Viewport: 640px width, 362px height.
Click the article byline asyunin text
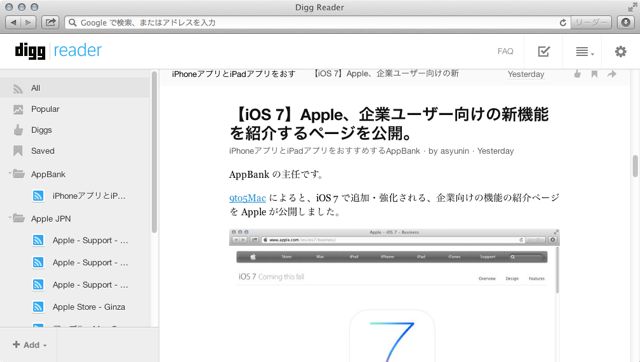(x=454, y=151)
